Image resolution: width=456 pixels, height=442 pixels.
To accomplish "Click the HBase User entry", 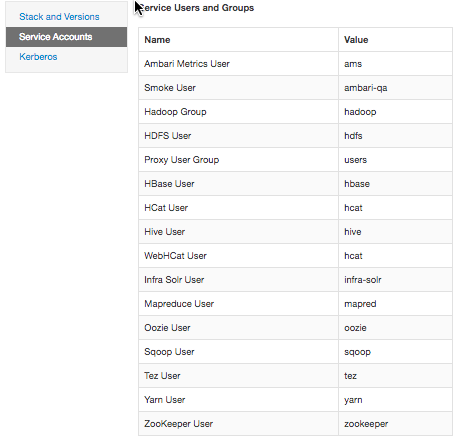I will [169, 184].
